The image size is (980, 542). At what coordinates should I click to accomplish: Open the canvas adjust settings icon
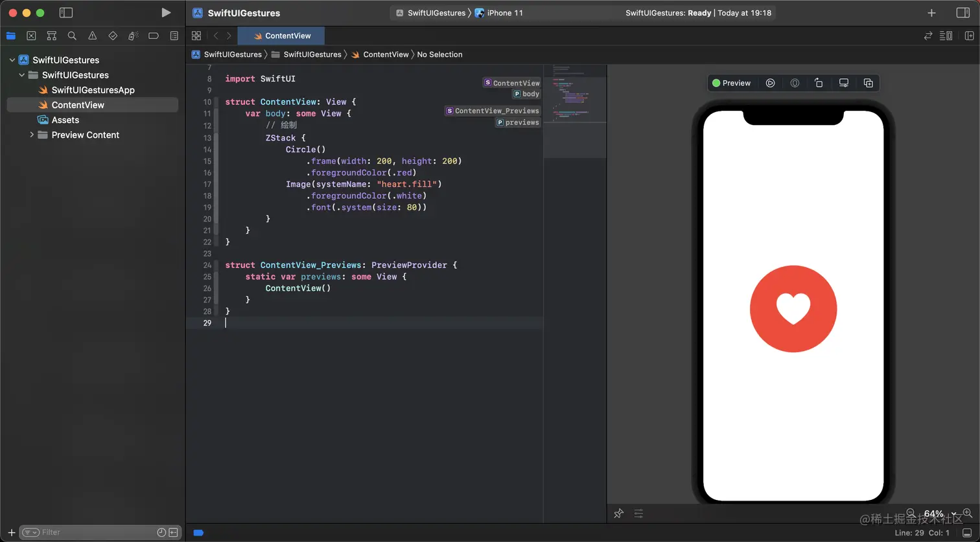638,514
